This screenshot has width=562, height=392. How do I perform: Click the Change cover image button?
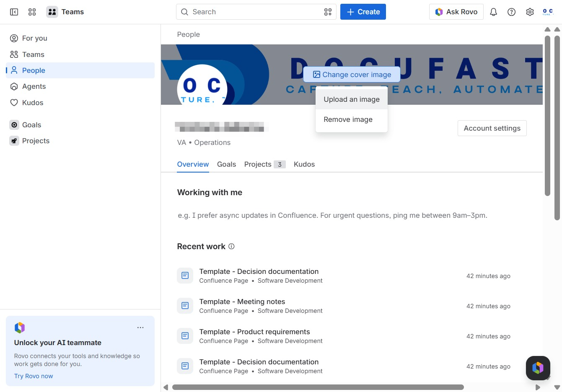pyautogui.click(x=352, y=75)
